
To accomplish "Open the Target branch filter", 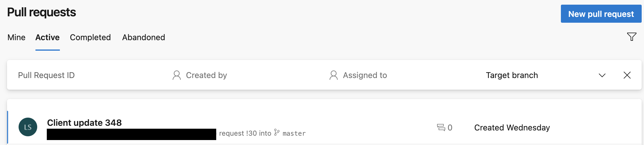I will coord(512,75).
